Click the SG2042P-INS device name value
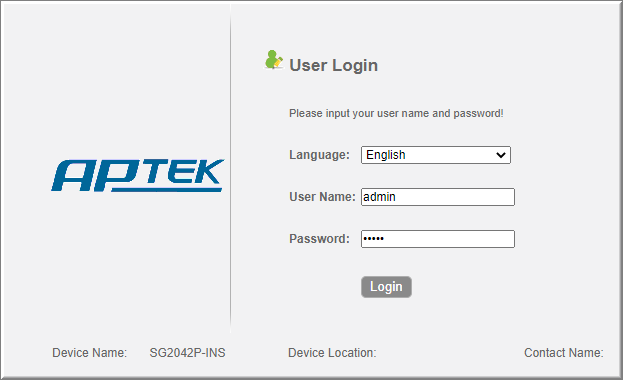 coord(188,353)
